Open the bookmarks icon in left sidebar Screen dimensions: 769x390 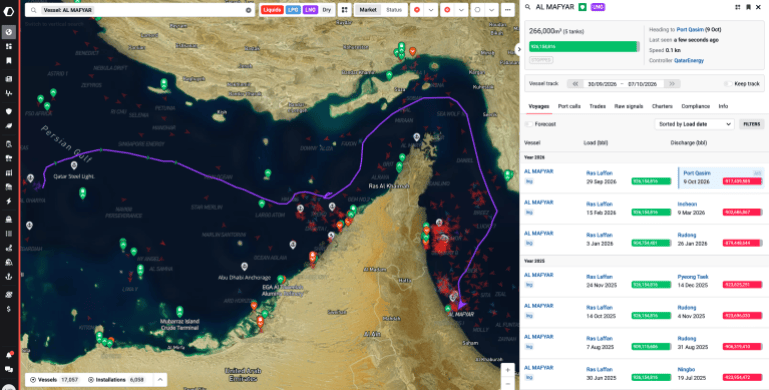(x=8, y=60)
